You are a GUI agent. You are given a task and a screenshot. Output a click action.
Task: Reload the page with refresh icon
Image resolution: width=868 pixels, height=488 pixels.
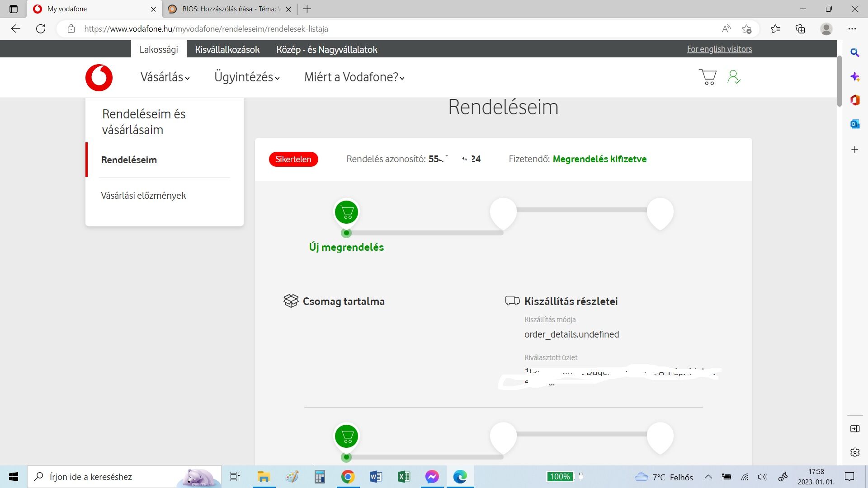point(41,29)
